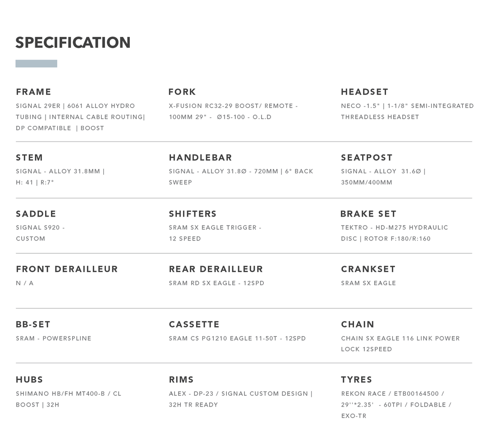Select the SHIFTERS heading
487x448 pixels.
[193, 214]
